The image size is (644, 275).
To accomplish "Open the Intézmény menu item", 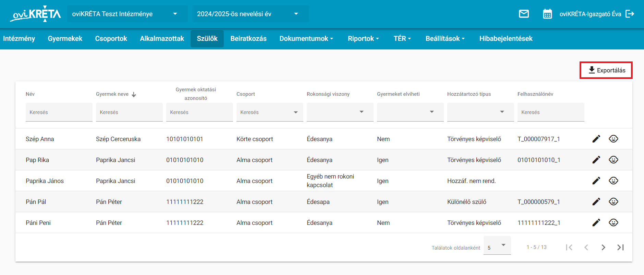I will [x=19, y=38].
